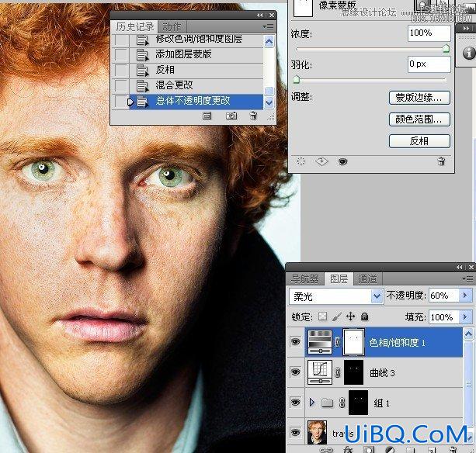476x453 pixels.
Task: Select the 色相/饱和度 1 layer mask thumbnail
Action: pyautogui.click(x=353, y=342)
